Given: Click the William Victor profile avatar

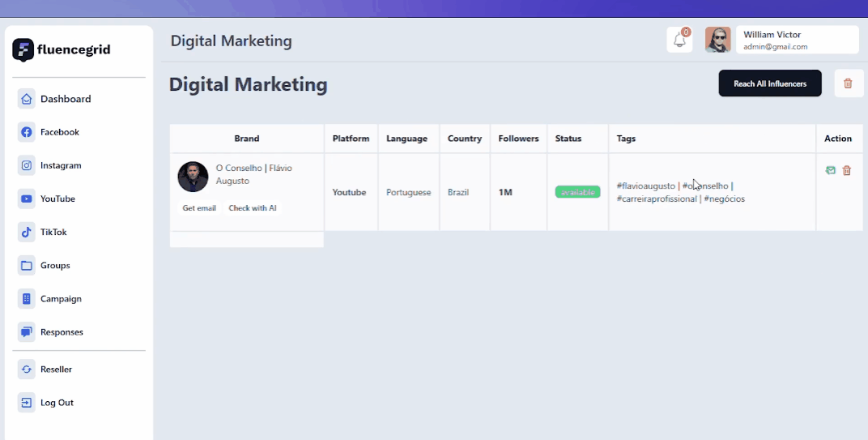Looking at the screenshot, I should pos(718,40).
